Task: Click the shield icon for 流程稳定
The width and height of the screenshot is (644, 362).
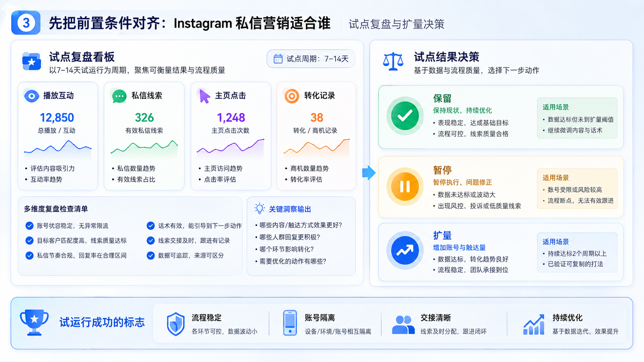Action: pyautogui.click(x=176, y=324)
